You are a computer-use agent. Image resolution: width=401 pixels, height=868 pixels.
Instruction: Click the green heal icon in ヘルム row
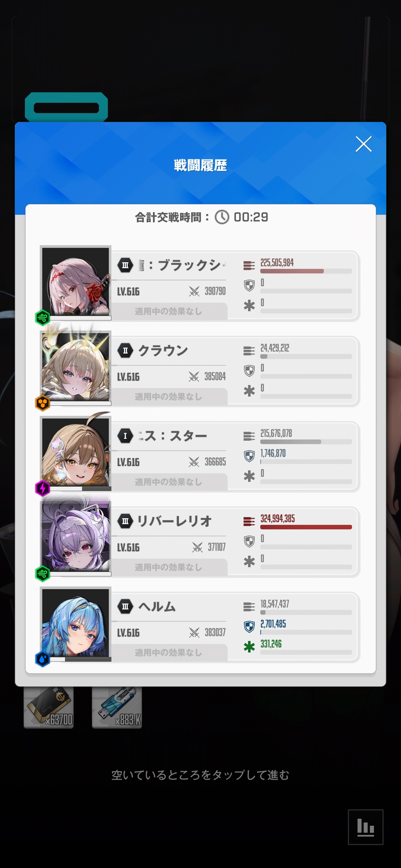click(x=249, y=647)
